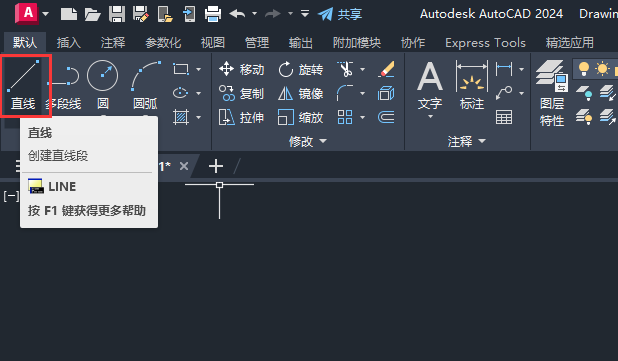Expand the 注释 panel dropdown at bottom
This screenshot has height=361, width=618.
click(467, 141)
